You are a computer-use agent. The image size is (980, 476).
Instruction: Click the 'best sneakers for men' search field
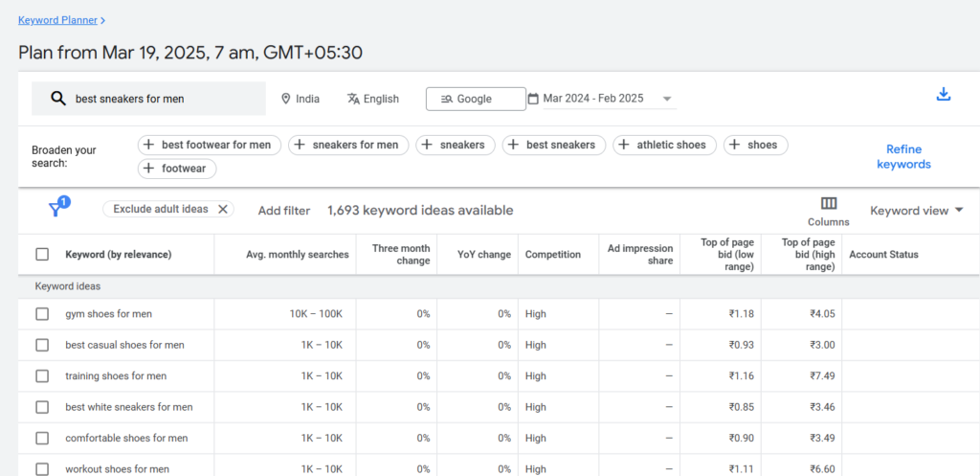point(148,99)
